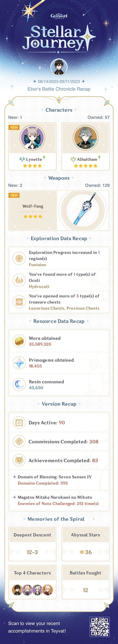Click the Exploration Progress compass icon
This screenshot has height=644, width=118.
point(19,258)
